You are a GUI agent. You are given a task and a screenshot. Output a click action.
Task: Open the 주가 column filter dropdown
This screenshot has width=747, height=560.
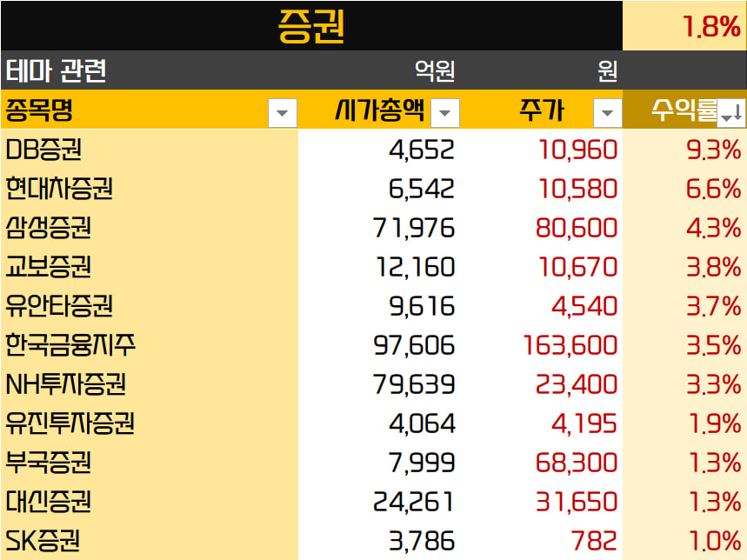(x=607, y=113)
